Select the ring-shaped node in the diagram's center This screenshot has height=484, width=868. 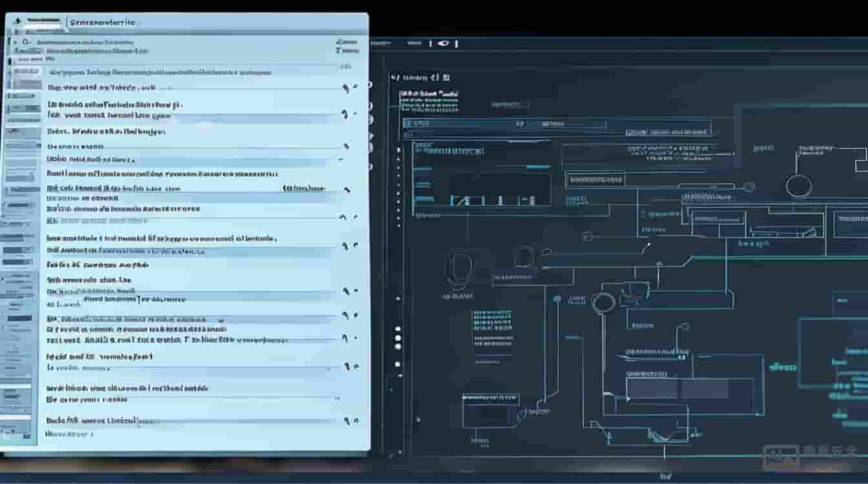[x=602, y=301]
